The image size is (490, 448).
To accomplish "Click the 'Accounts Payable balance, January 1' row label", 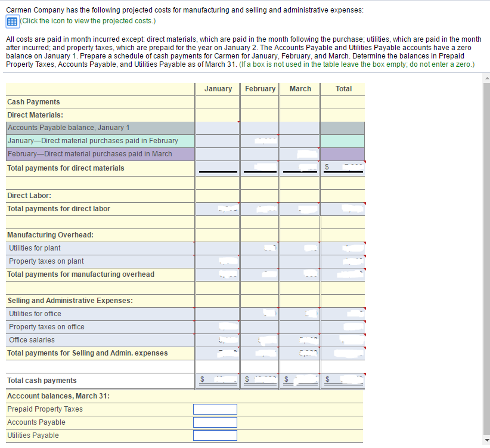I will pyautogui.click(x=68, y=128).
